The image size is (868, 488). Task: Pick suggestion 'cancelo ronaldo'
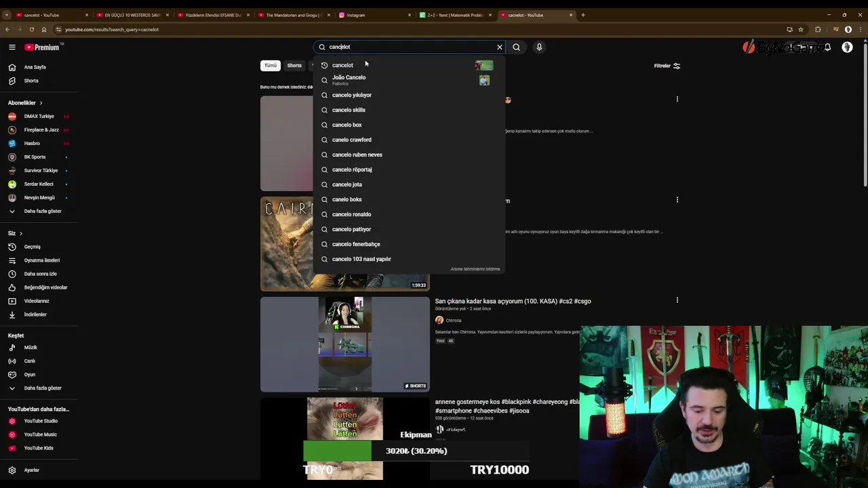click(410, 214)
